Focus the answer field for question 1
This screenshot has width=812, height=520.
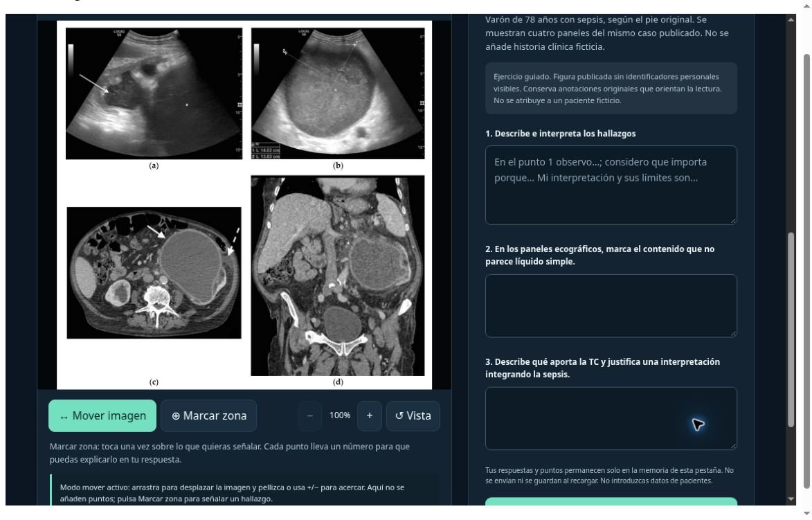(x=611, y=186)
